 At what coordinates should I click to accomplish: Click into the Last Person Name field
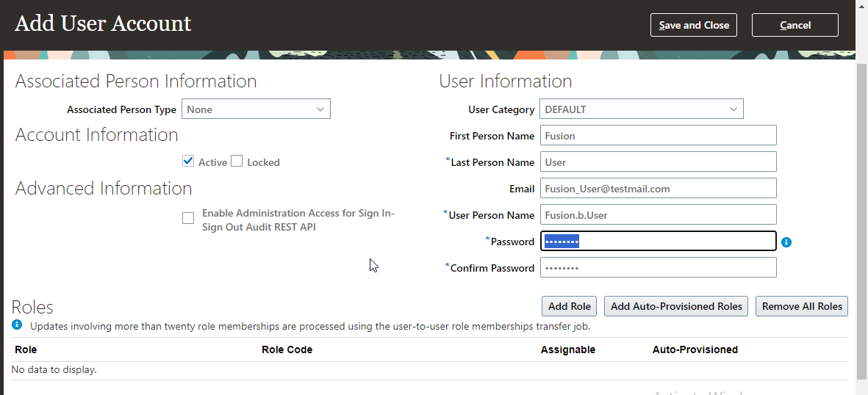click(659, 162)
